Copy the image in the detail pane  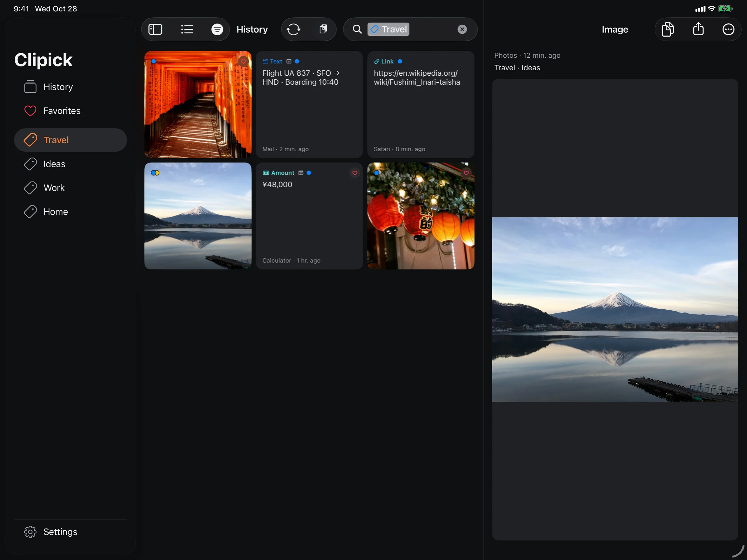pos(668,29)
